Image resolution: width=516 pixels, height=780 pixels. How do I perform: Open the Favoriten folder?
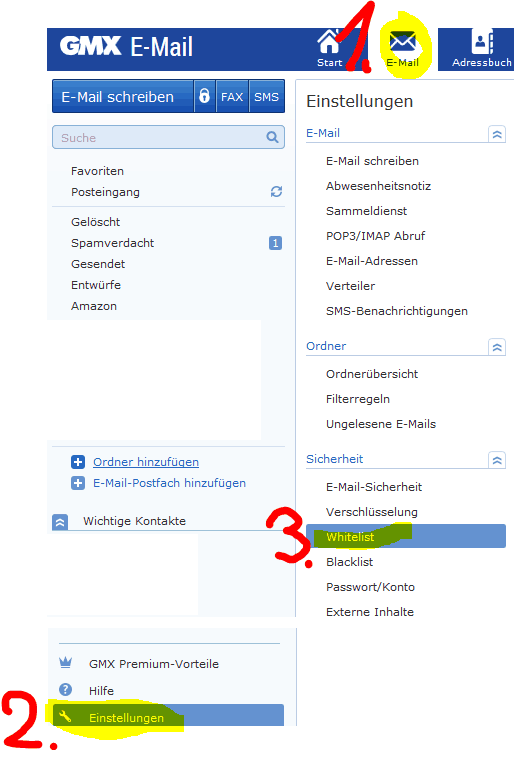(x=97, y=171)
